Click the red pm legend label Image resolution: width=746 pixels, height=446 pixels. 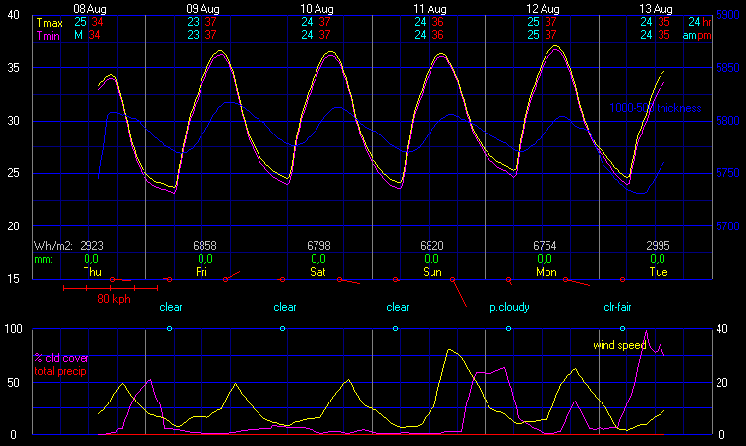(705, 36)
